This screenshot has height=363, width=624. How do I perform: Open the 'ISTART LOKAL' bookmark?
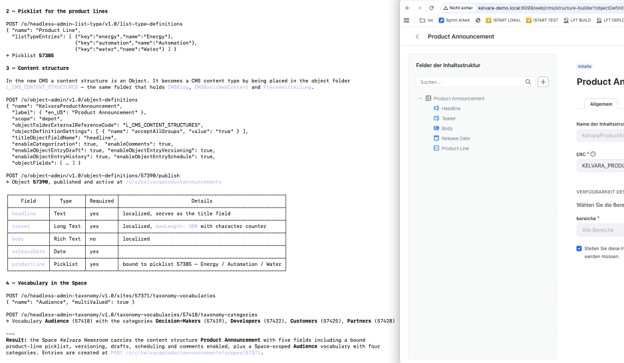coord(503,20)
